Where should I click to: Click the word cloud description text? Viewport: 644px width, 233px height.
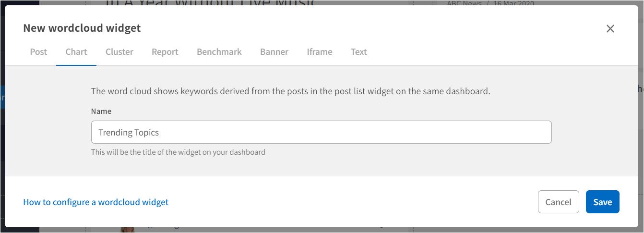tap(290, 91)
